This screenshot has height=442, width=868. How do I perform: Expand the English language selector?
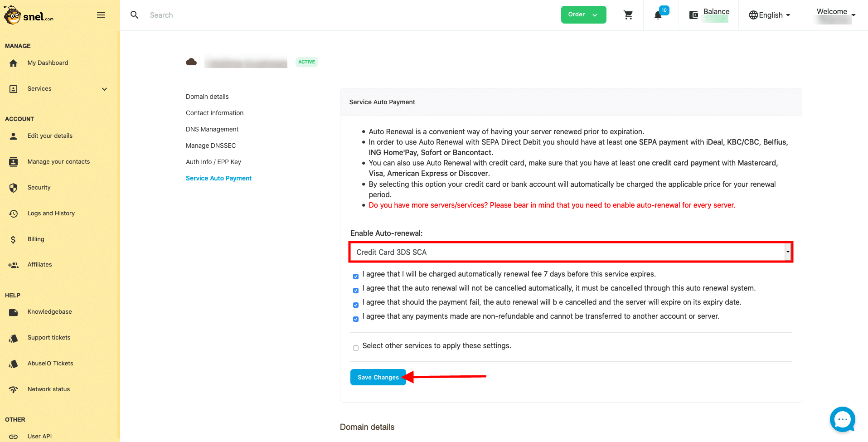(770, 15)
